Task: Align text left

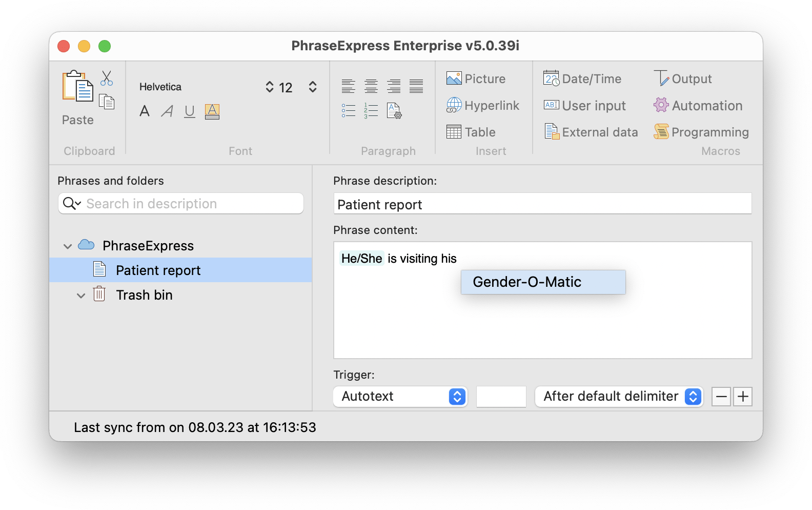Action: [x=349, y=86]
